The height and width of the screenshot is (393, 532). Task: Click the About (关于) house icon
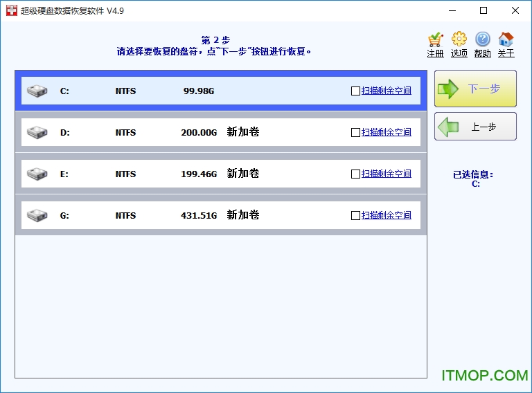pos(506,40)
